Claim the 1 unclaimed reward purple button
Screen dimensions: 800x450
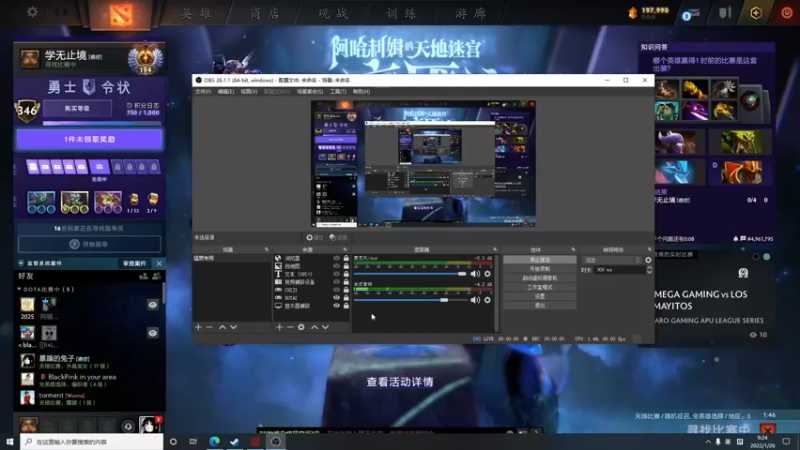point(90,139)
